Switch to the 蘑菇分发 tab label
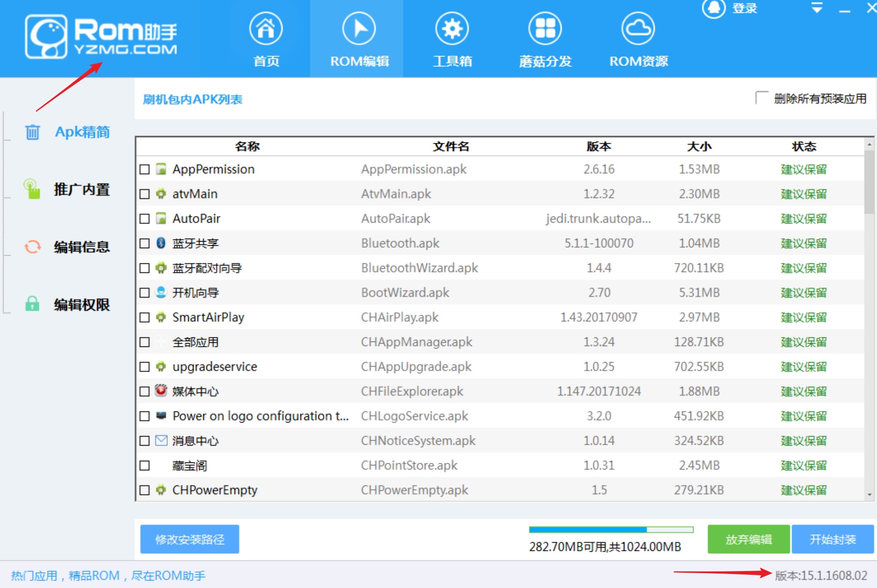The height and width of the screenshot is (588, 877). 545,61
